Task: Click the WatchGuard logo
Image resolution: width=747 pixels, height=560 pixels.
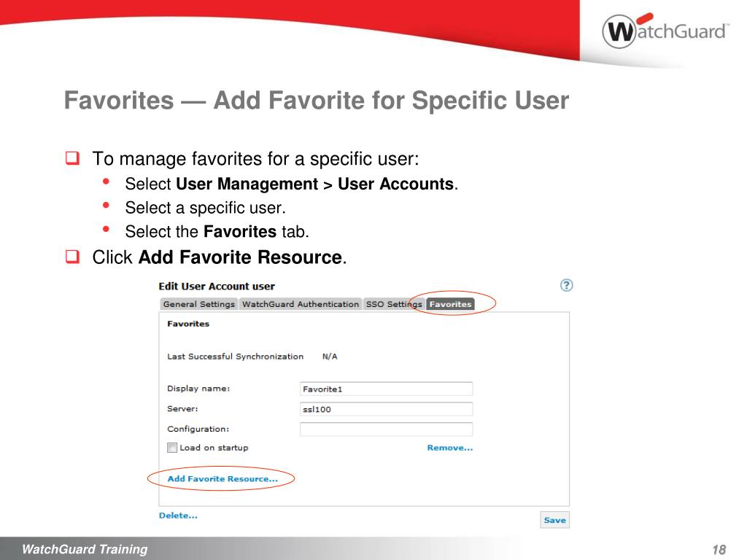Action: [665, 31]
